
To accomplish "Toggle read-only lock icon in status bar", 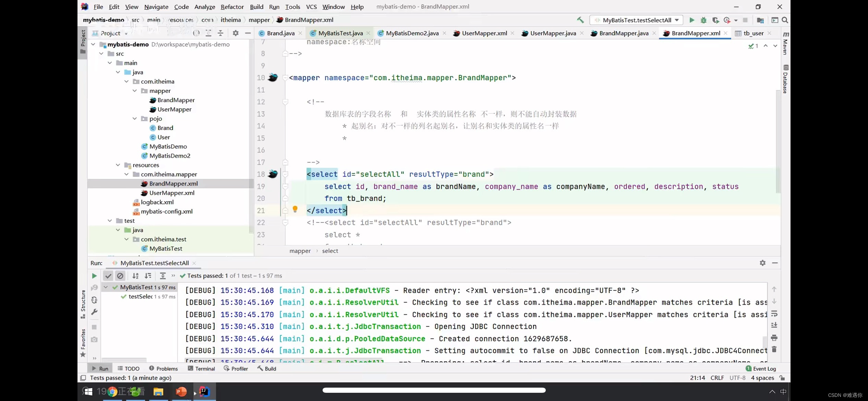I will pos(782,378).
